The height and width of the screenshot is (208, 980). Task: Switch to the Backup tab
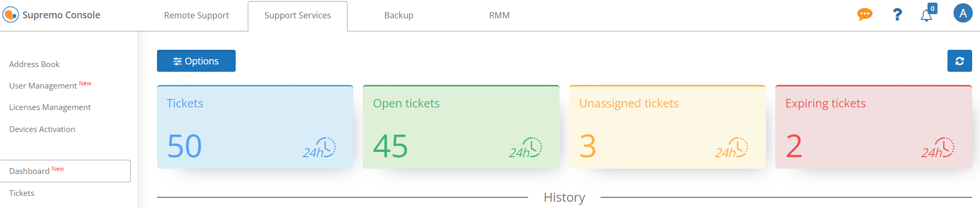click(399, 16)
